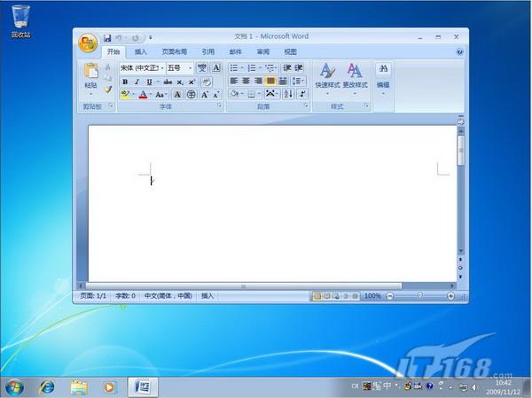Click the Show/Hide paragraph marks icon

302,94
